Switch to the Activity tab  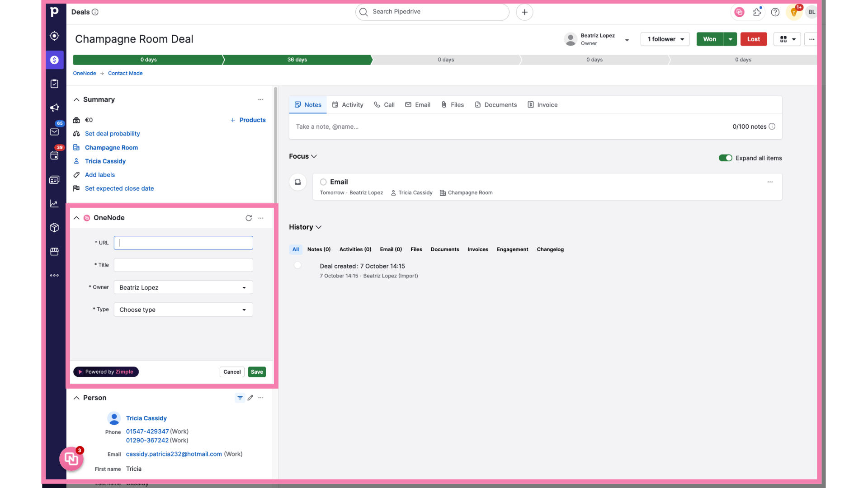[x=348, y=105]
